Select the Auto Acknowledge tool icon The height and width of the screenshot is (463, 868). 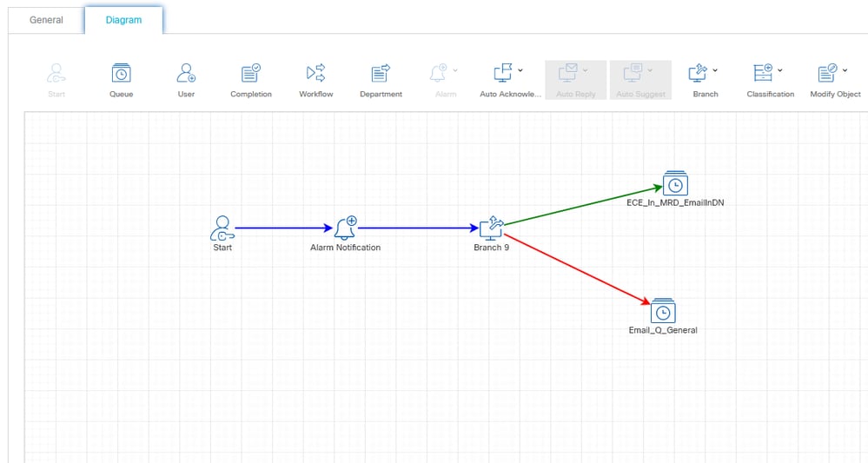coord(503,73)
